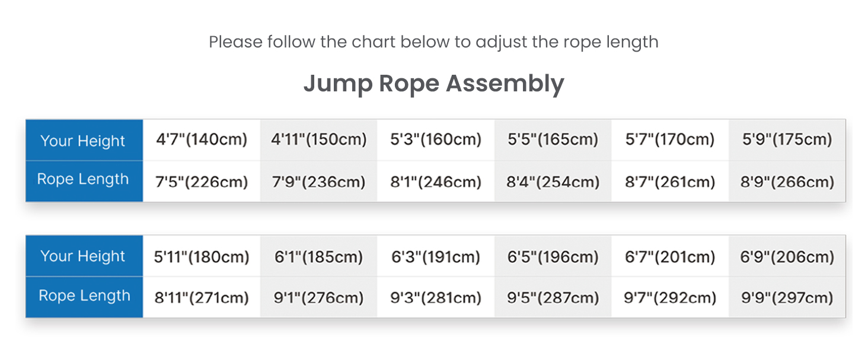This screenshot has width=868, height=356.
Task: Click 'Rope Length' header in the bottom table
Action: [x=84, y=295]
